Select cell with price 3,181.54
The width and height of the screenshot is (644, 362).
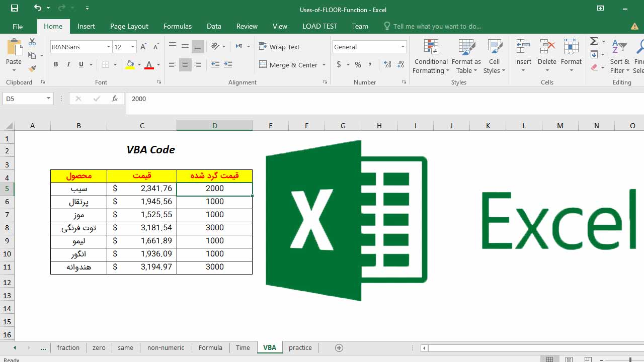click(142, 228)
